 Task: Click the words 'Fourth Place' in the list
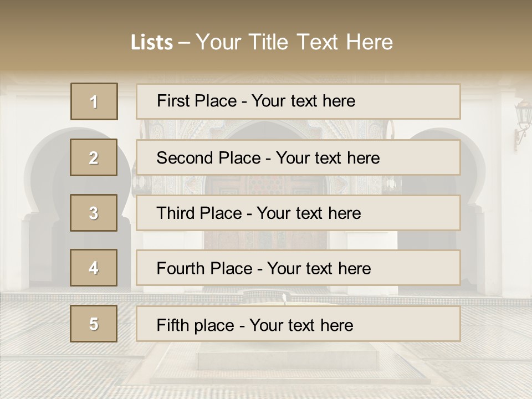click(204, 268)
